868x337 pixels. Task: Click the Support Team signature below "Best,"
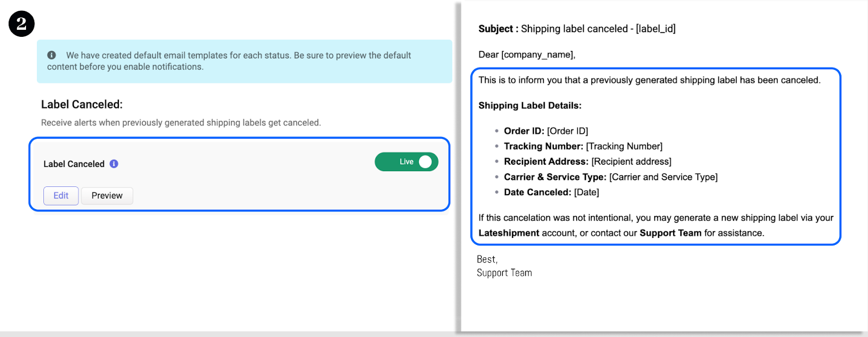[x=504, y=273]
